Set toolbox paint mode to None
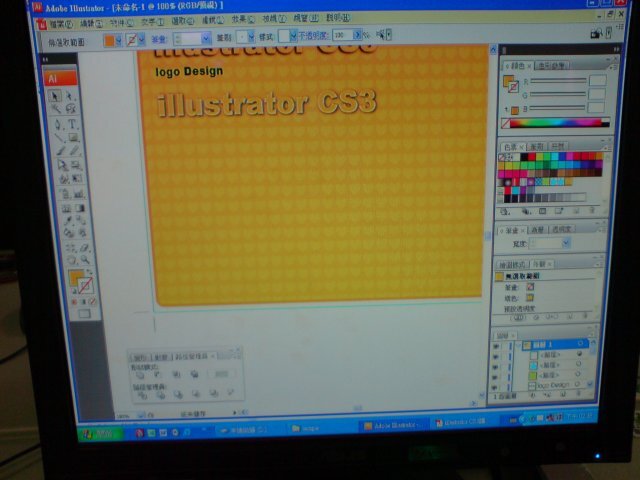This screenshot has height=480, width=640. (x=93, y=302)
